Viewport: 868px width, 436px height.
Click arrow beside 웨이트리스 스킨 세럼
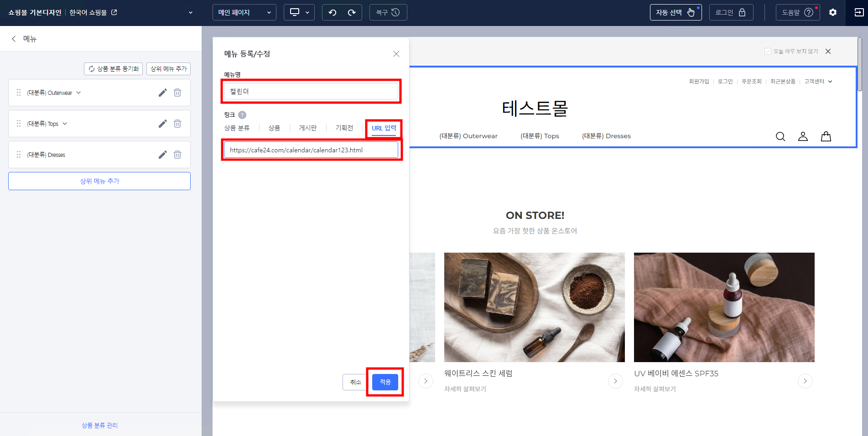[615, 381]
